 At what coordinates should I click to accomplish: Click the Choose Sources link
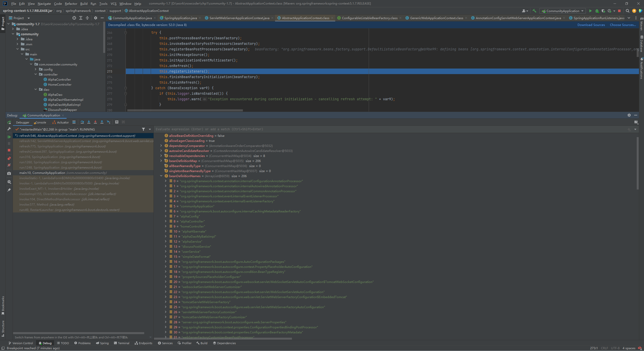623,25
